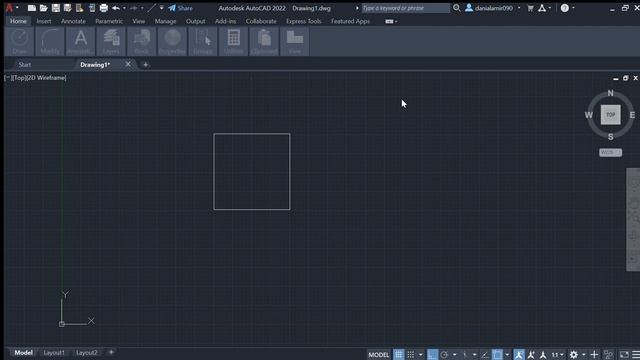Switch to the Model layout tab
640x360 pixels.
[x=23, y=353]
